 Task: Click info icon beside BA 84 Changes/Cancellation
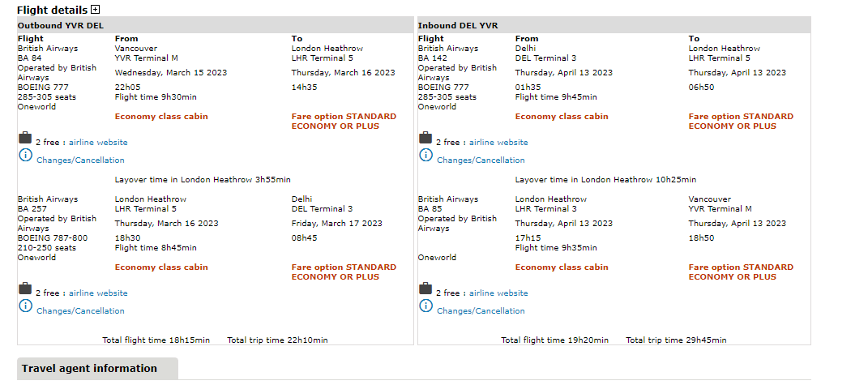tap(25, 156)
